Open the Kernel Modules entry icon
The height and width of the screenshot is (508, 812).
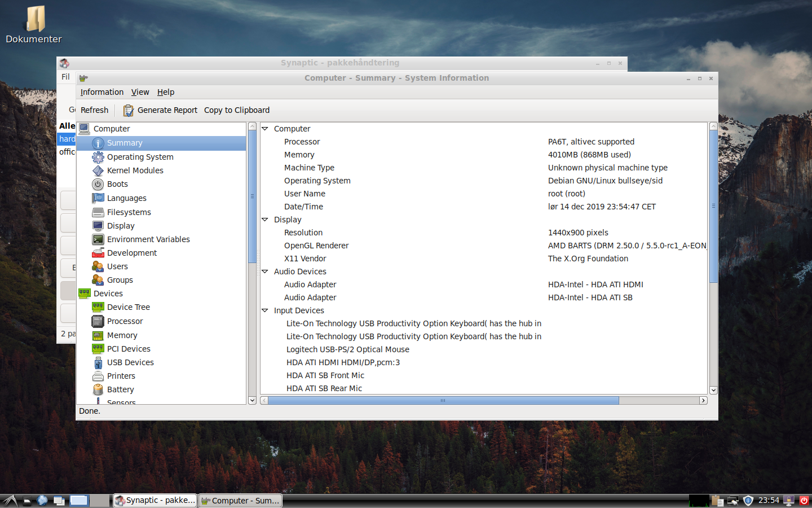point(98,170)
